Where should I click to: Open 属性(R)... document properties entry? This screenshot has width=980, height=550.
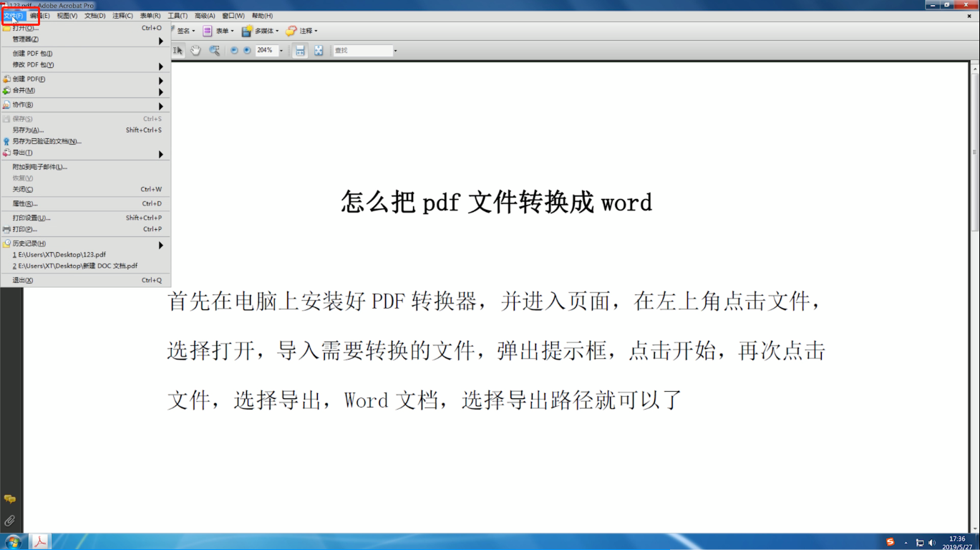tap(85, 204)
